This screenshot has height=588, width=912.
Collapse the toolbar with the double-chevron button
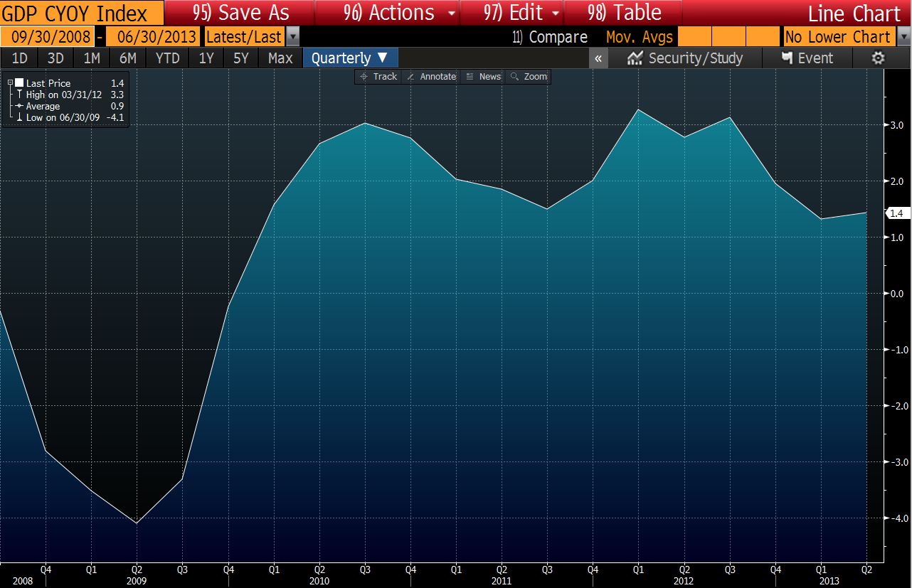coord(598,58)
